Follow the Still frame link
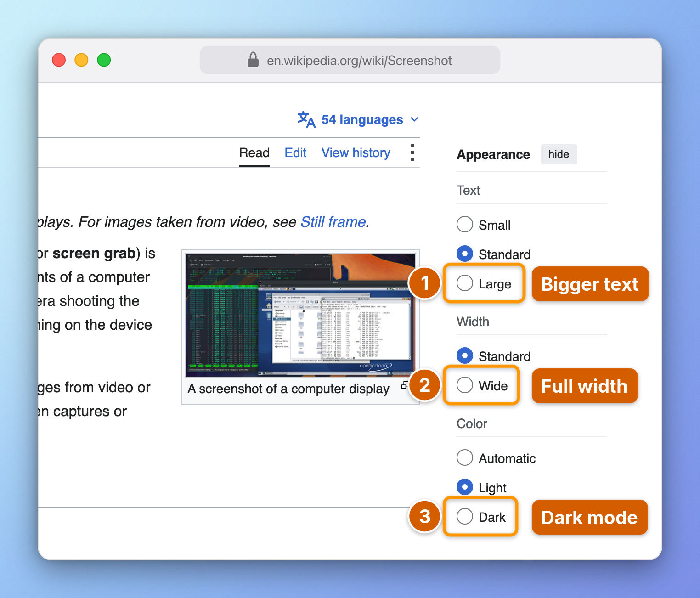 [x=333, y=222]
